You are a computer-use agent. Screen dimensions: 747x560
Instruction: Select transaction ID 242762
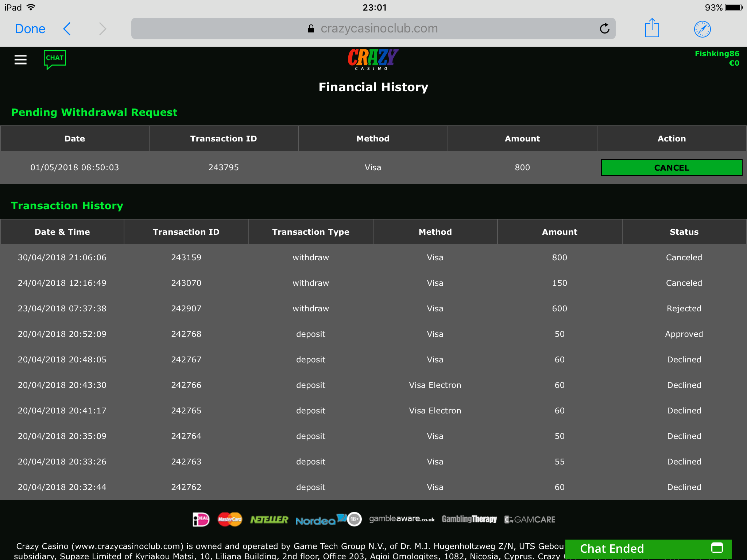pyautogui.click(x=186, y=487)
